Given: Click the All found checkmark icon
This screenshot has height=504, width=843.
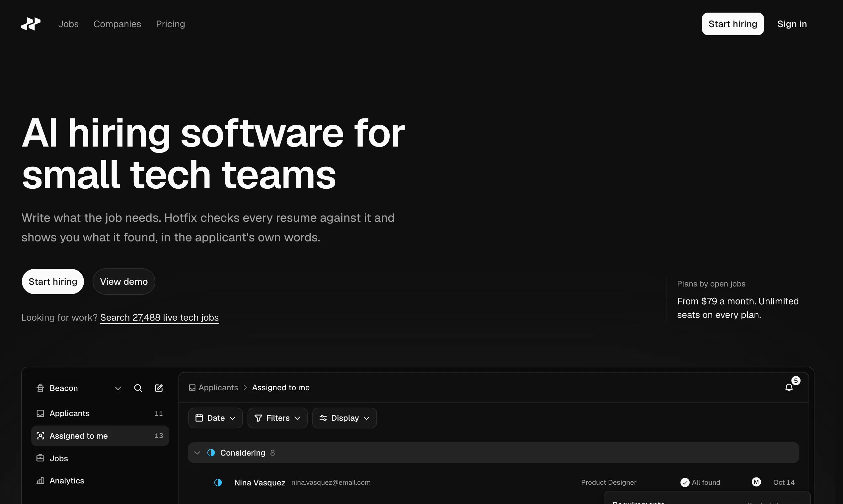Looking at the screenshot, I should pos(685,482).
